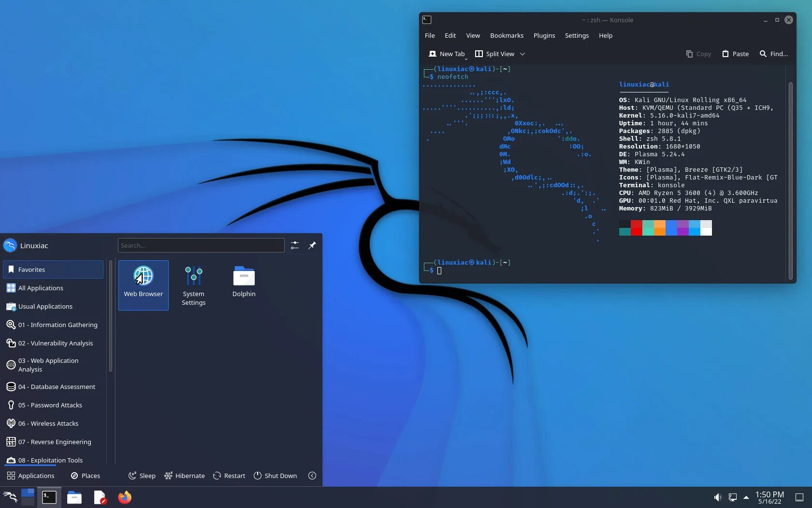Click the red color block in neofetch palette
The height and width of the screenshot is (508, 812).
point(637,228)
